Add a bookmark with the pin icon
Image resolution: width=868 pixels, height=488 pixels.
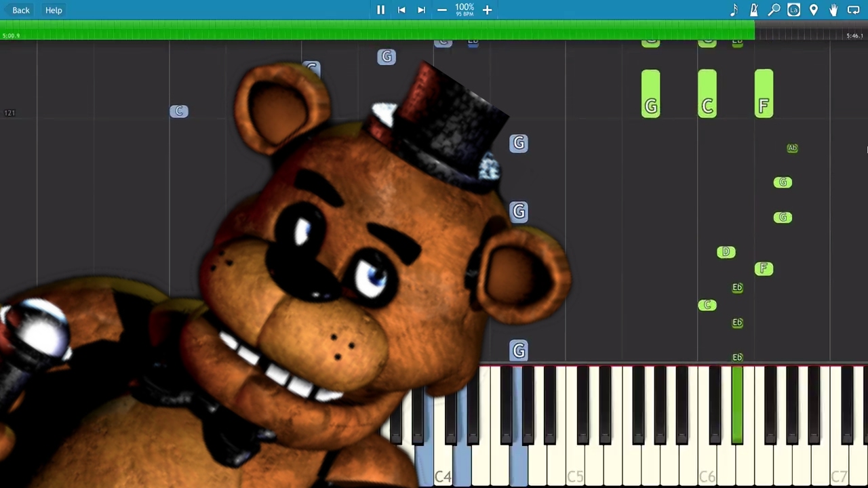click(x=814, y=10)
